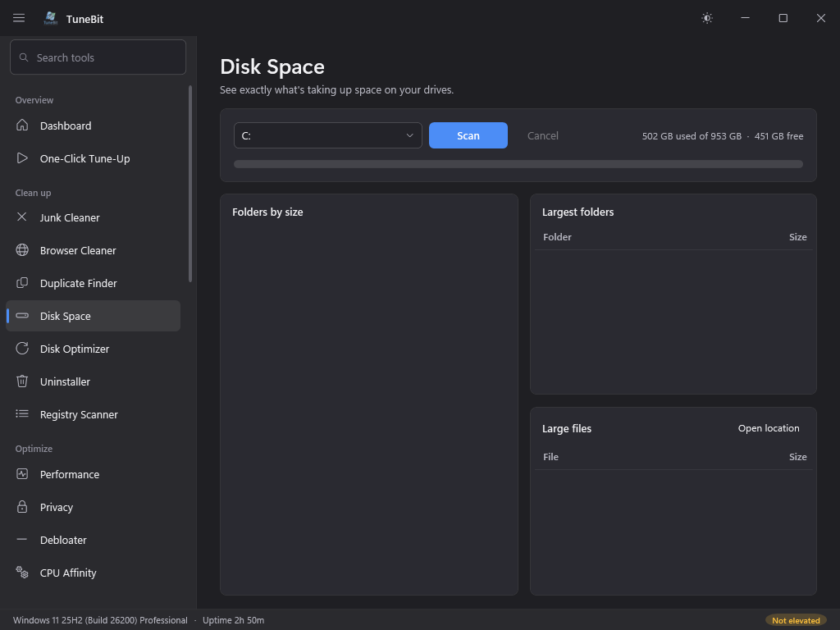Image resolution: width=840 pixels, height=630 pixels.
Task: Click Cancel next to Scan
Action: pos(543,135)
